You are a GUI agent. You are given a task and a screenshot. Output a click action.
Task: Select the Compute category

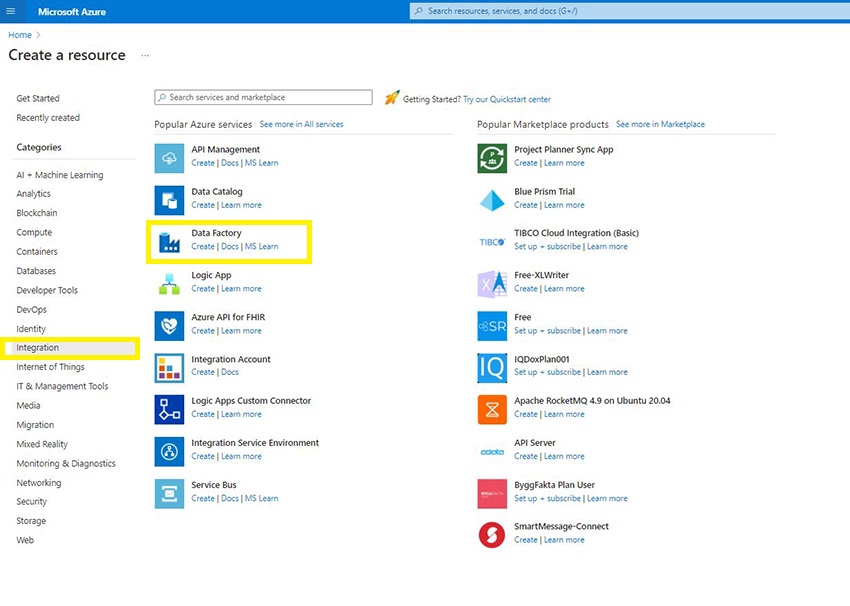tap(34, 232)
